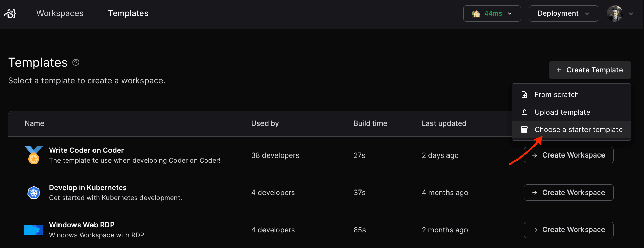Image resolution: width=644 pixels, height=248 pixels.
Task: Click 4 developers in Develop in Kubernetes row
Action: (273, 193)
